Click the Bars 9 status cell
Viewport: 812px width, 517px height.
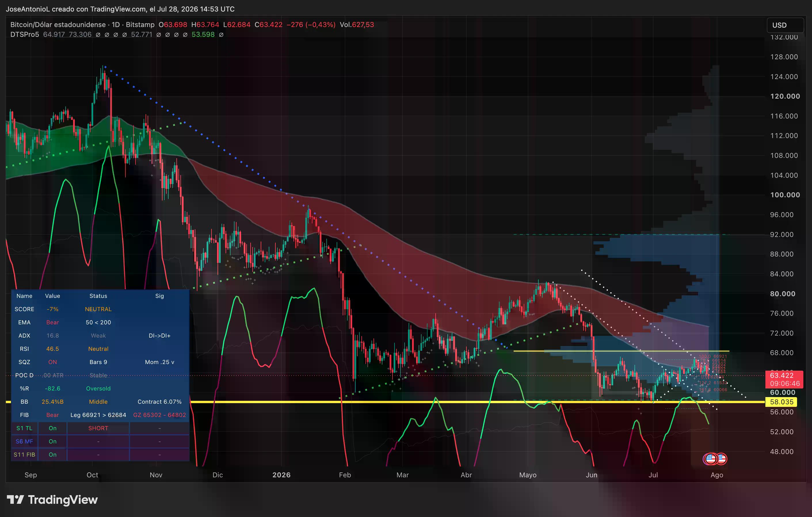(x=98, y=362)
